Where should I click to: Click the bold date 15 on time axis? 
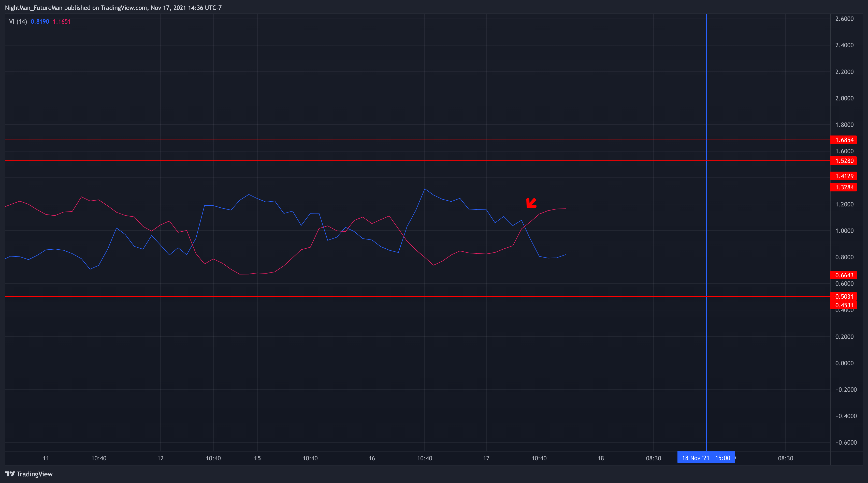257,458
